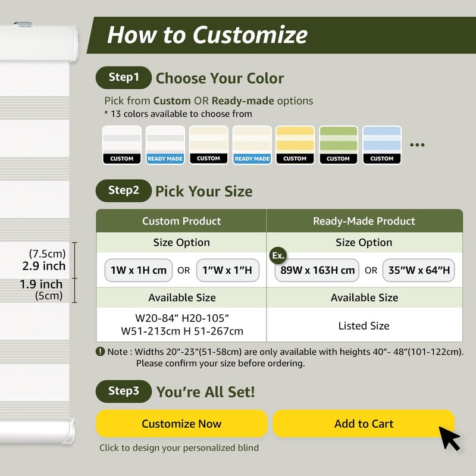Pick the yellow Custom color swatch
This screenshot has width=476, height=476.
295,145
